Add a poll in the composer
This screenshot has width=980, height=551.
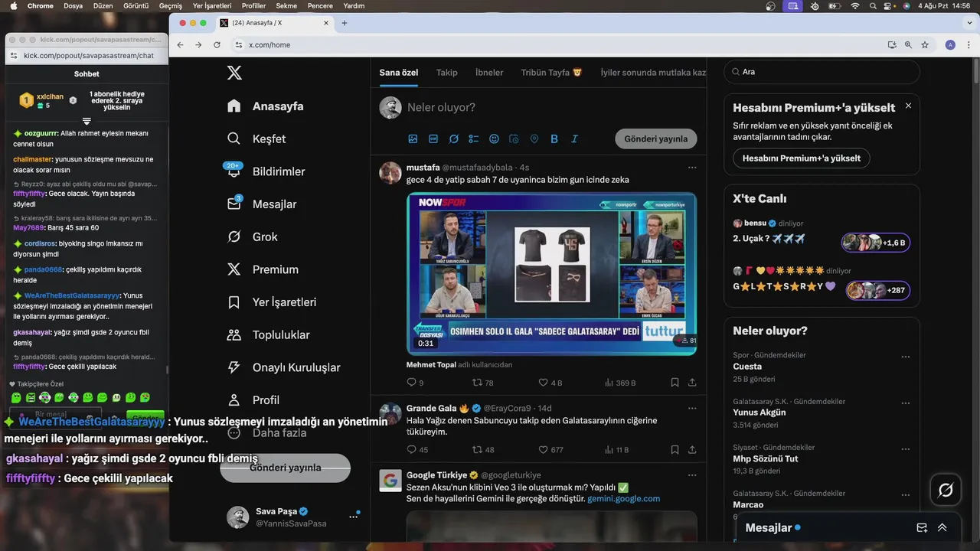click(474, 139)
